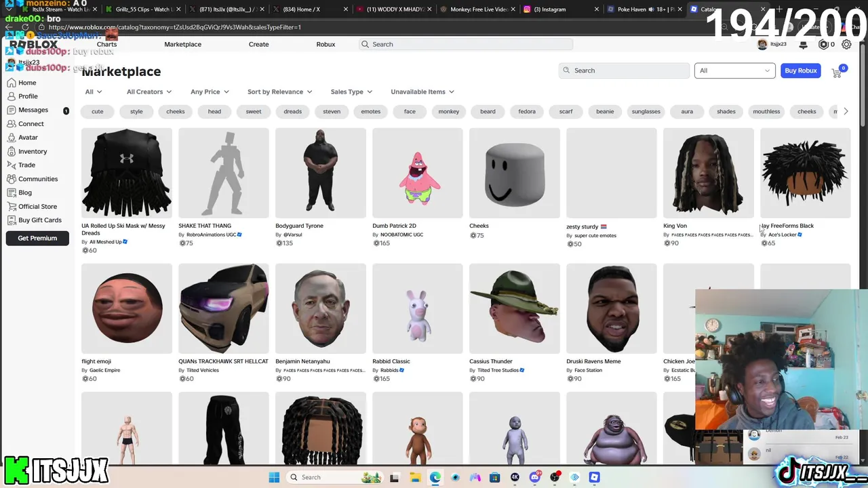This screenshot has height=488, width=868.
Task: Open the Benjamin Netanyahu item thumbnail
Action: [x=320, y=308]
